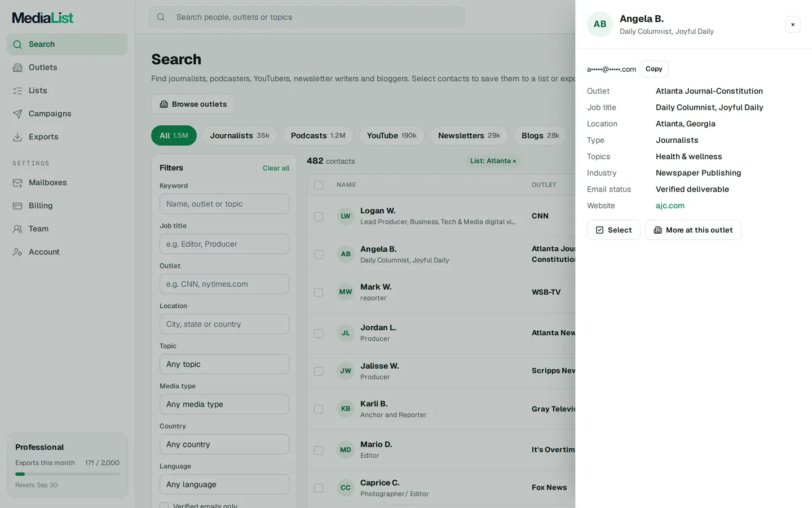The width and height of the screenshot is (812, 508).
Task: Open Account via user icon
Action: click(17, 252)
